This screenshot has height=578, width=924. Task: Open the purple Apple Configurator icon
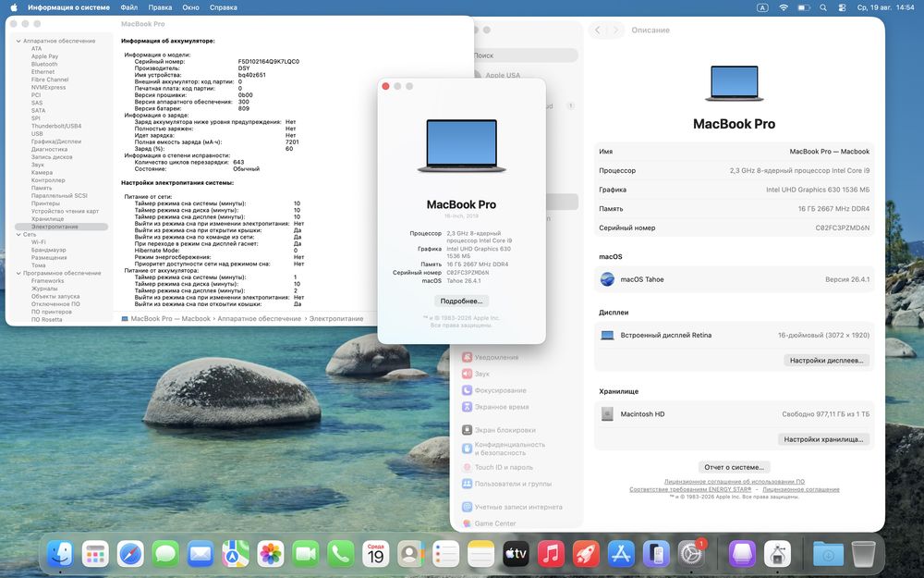click(x=742, y=554)
